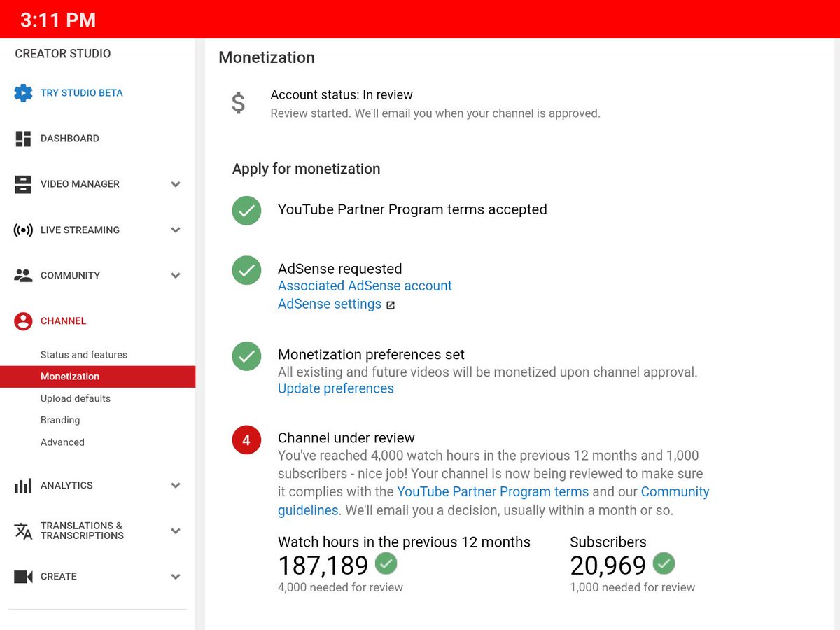Screen dimensions: 840x630
Task: Click the 'Apply for monetization' heading
Action: (x=307, y=169)
